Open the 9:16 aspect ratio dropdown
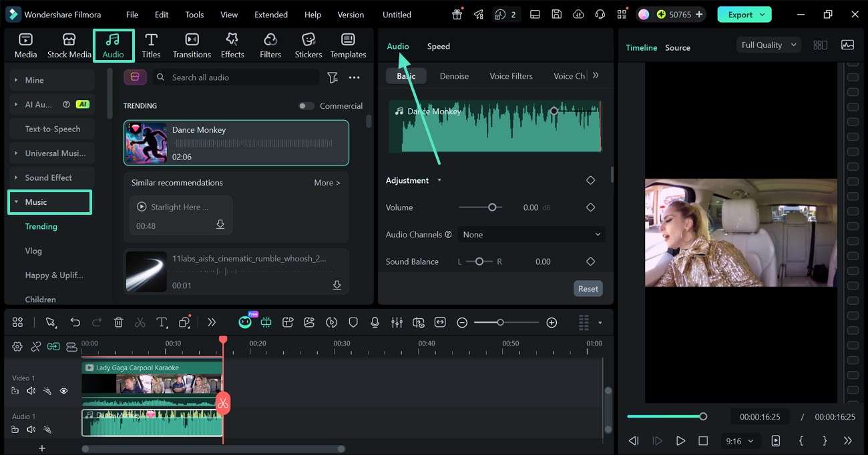 pyautogui.click(x=740, y=441)
